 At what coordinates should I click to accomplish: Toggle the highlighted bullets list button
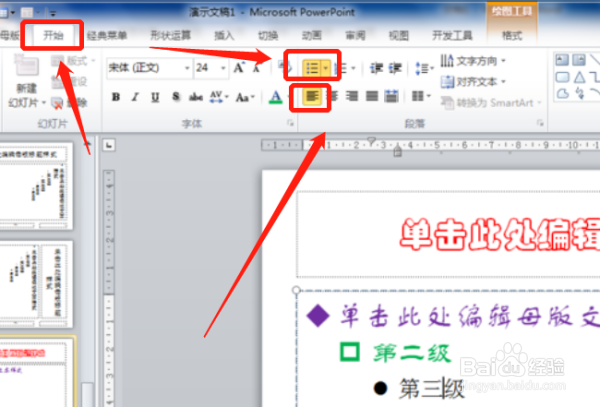pos(312,68)
